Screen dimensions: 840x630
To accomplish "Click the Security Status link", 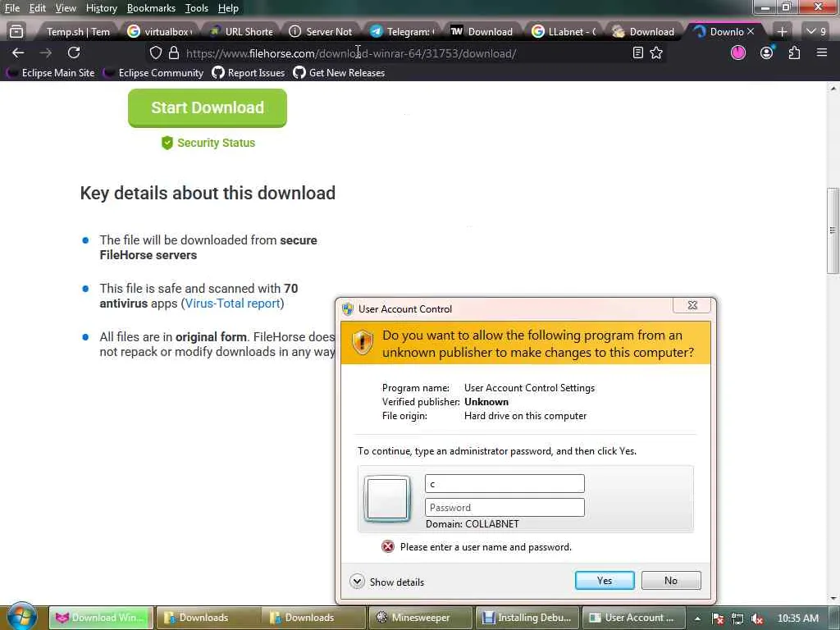I will click(208, 143).
